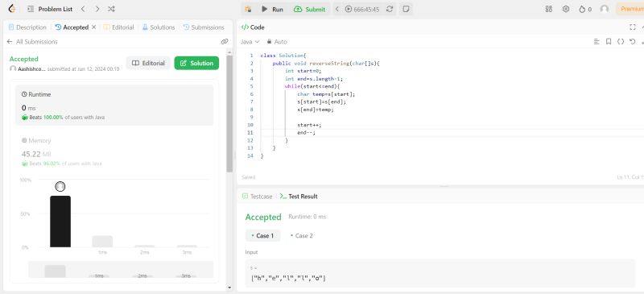The width and height of the screenshot is (644, 294).
Task: Switch to the Testcase tab
Action: (x=258, y=197)
